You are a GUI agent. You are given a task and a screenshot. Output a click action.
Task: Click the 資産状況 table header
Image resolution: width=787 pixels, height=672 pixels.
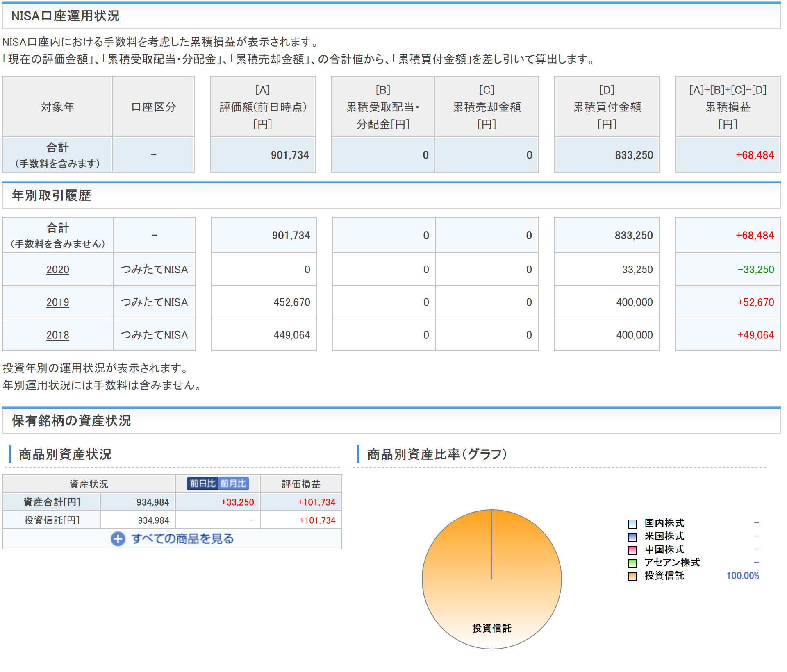coord(89,484)
